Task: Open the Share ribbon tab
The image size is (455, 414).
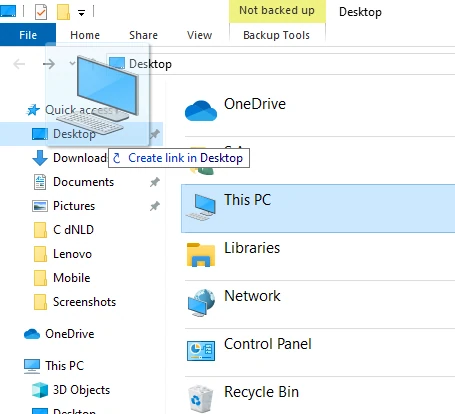Action: click(143, 35)
